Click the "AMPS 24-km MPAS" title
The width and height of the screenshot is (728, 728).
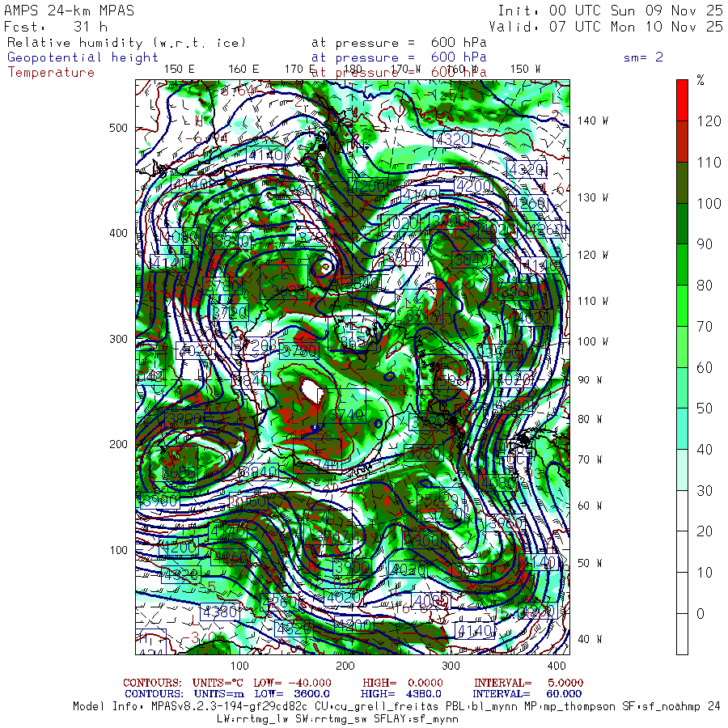coord(70,11)
